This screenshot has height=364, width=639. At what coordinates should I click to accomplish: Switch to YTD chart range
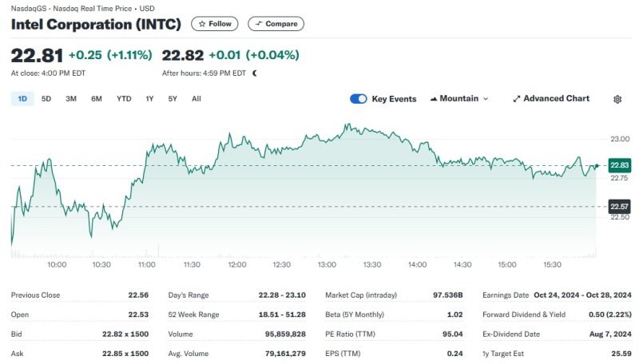coord(124,99)
